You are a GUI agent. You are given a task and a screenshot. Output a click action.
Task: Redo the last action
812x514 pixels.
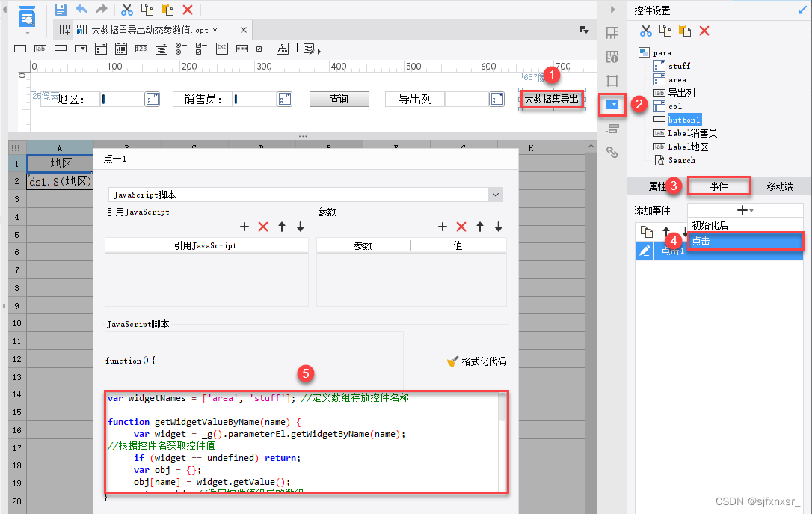(x=102, y=9)
